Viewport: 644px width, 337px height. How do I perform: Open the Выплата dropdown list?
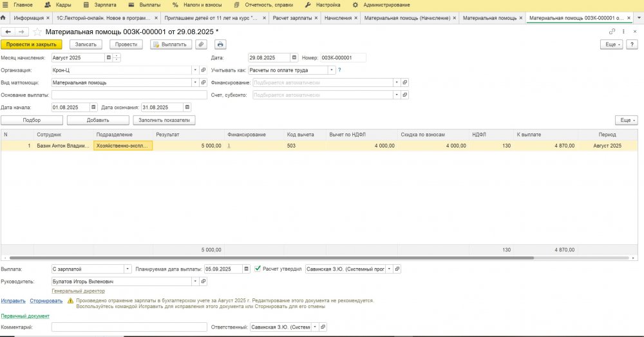(x=128, y=269)
